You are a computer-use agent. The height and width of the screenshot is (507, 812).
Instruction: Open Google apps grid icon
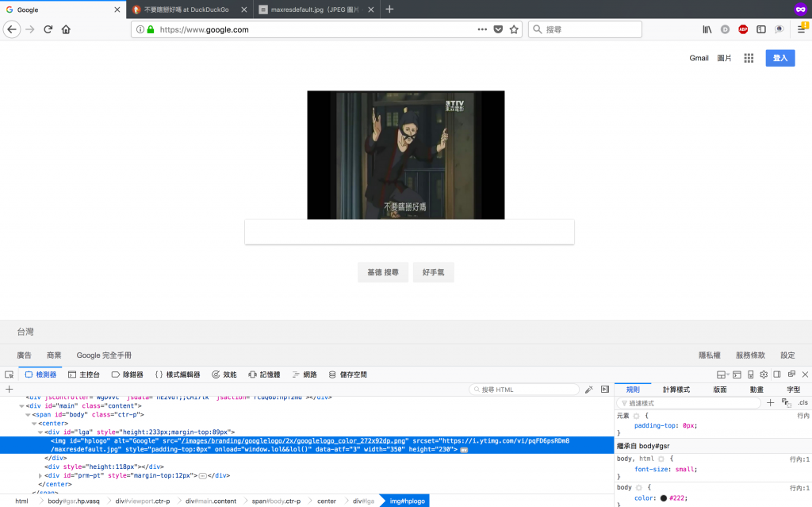(x=749, y=58)
